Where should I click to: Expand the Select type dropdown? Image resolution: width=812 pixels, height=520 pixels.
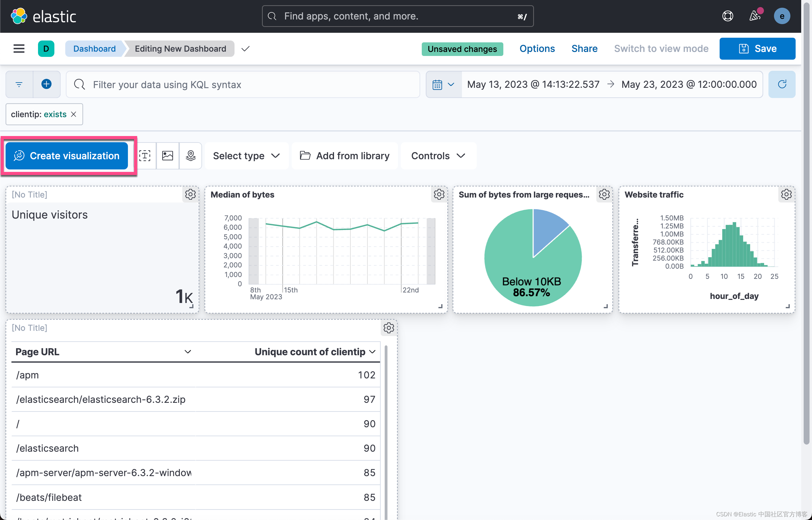(x=246, y=156)
